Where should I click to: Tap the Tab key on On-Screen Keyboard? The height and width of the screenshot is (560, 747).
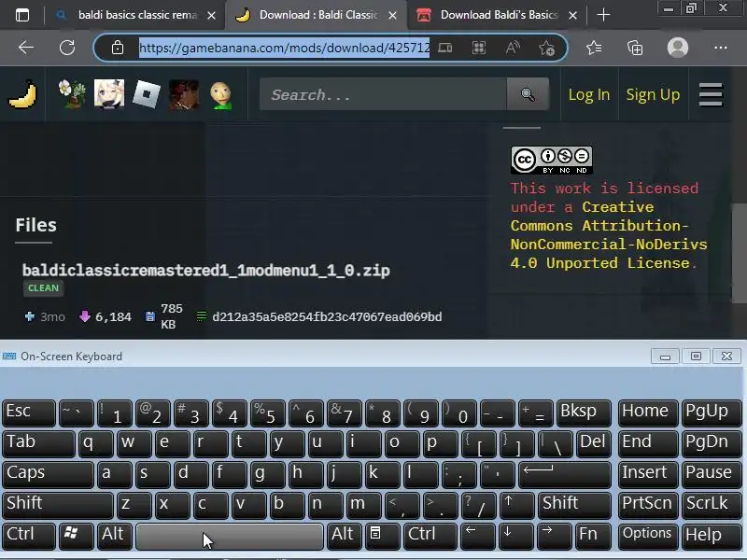click(38, 443)
